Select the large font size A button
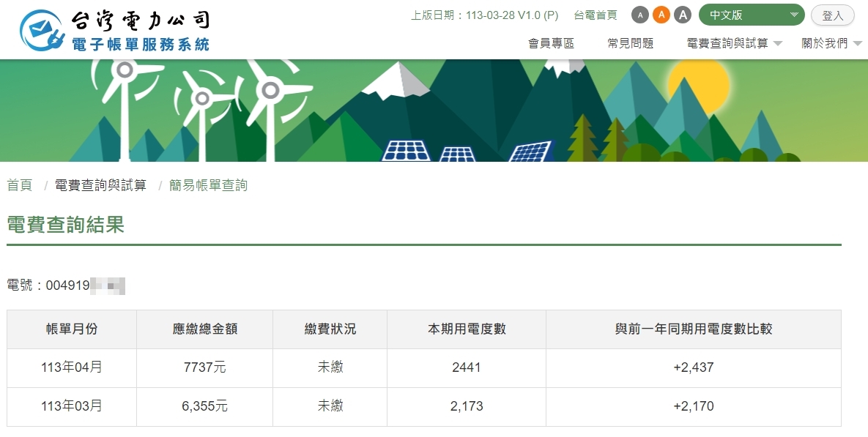The image size is (868, 437). (683, 15)
